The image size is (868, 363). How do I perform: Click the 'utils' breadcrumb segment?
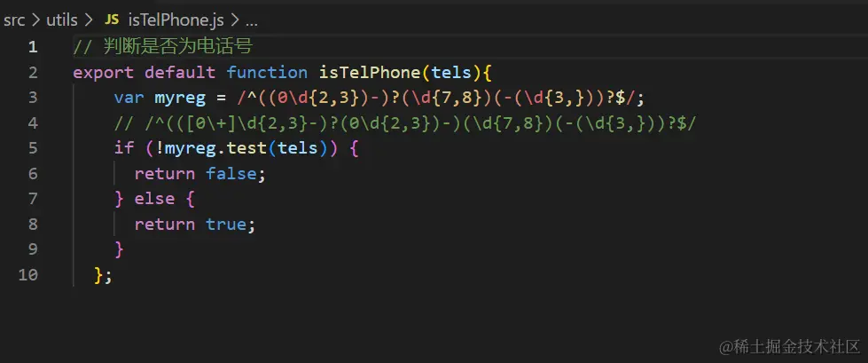[62, 21]
